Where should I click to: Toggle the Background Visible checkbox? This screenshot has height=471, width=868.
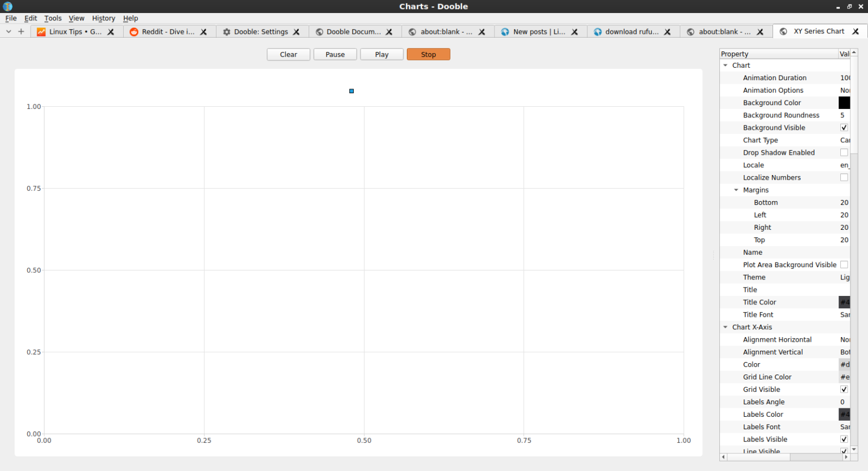point(844,128)
